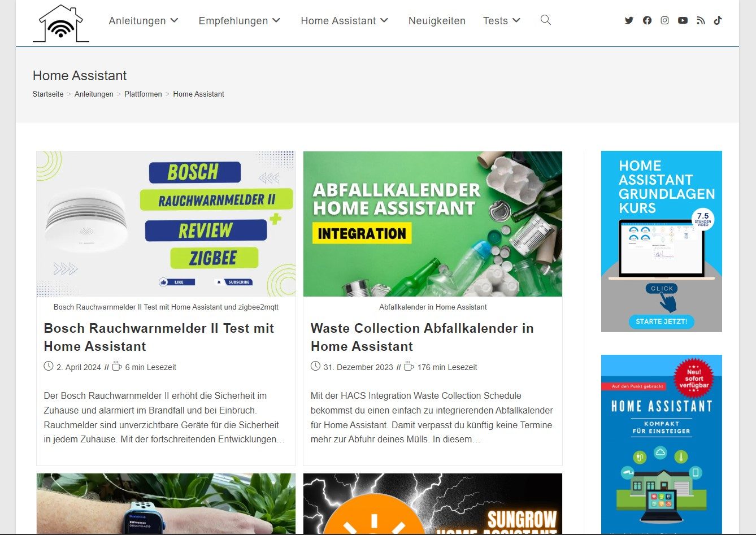
Task: Open the Facebook page icon
Action: click(647, 20)
